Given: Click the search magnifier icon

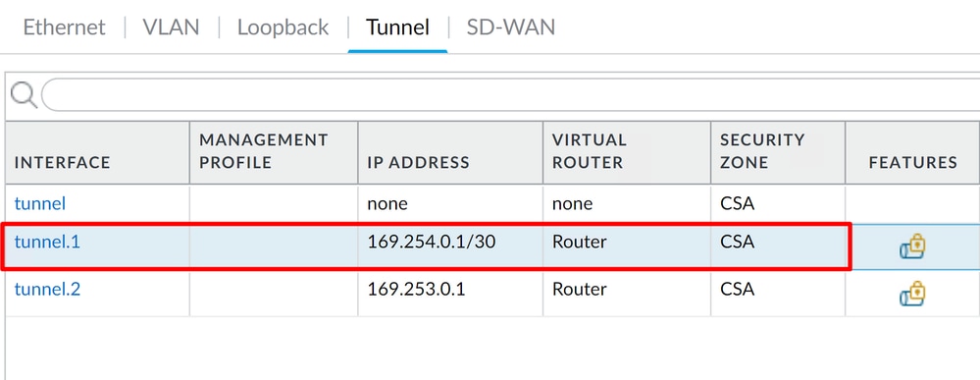Looking at the screenshot, I should (x=24, y=95).
